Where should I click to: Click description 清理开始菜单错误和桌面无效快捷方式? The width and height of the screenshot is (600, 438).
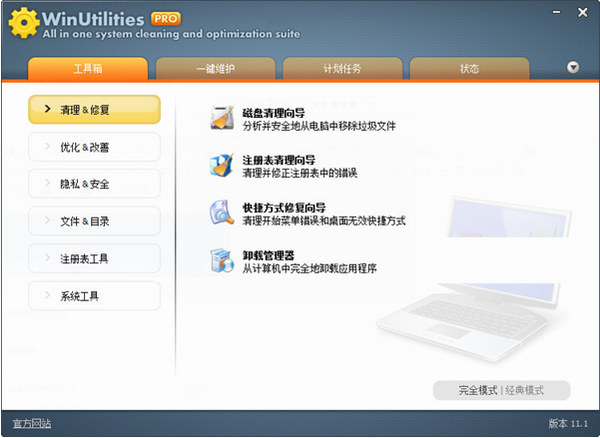pos(324,221)
